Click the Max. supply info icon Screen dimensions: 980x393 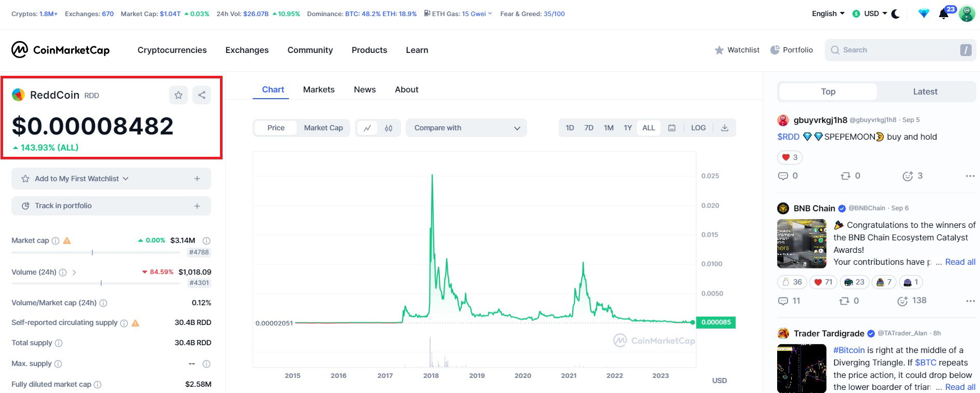click(x=58, y=364)
